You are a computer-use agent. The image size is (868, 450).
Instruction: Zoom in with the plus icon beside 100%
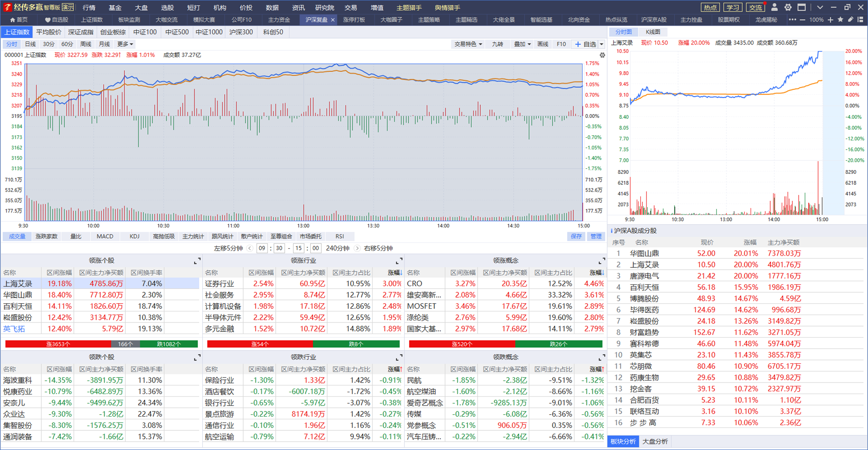(x=830, y=20)
